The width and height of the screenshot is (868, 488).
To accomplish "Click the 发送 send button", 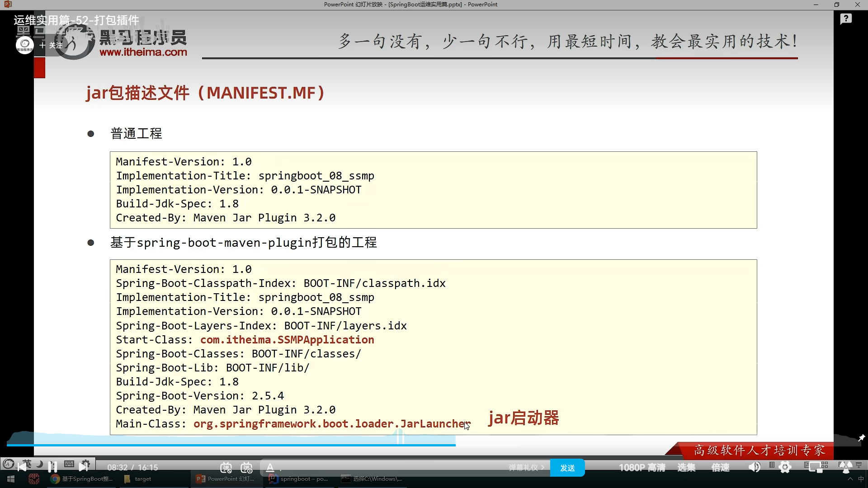I will [567, 468].
